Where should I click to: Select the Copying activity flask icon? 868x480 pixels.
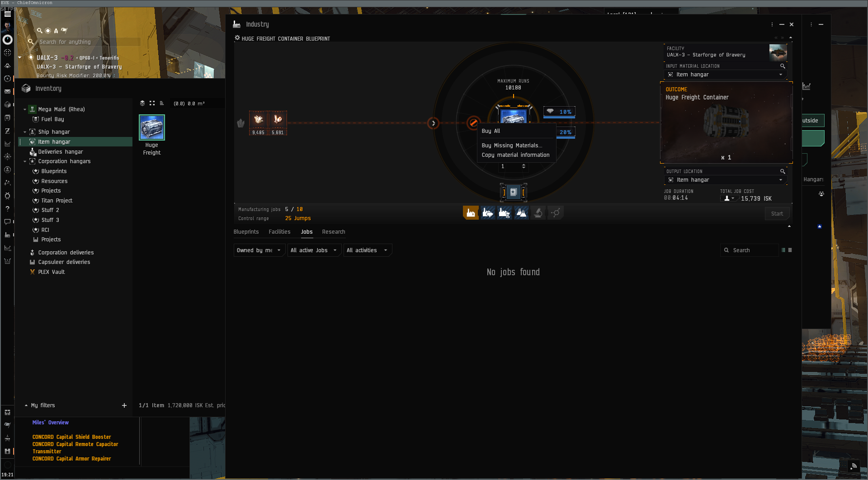pos(521,213)
